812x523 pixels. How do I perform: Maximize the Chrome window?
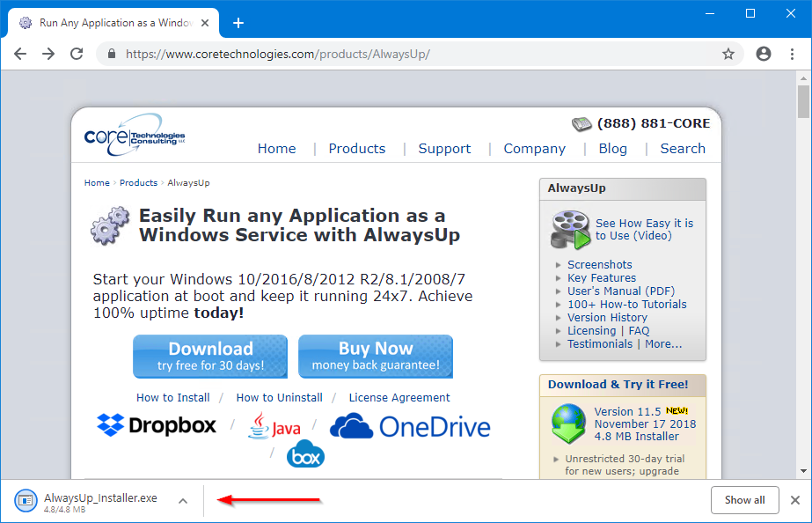750,13
